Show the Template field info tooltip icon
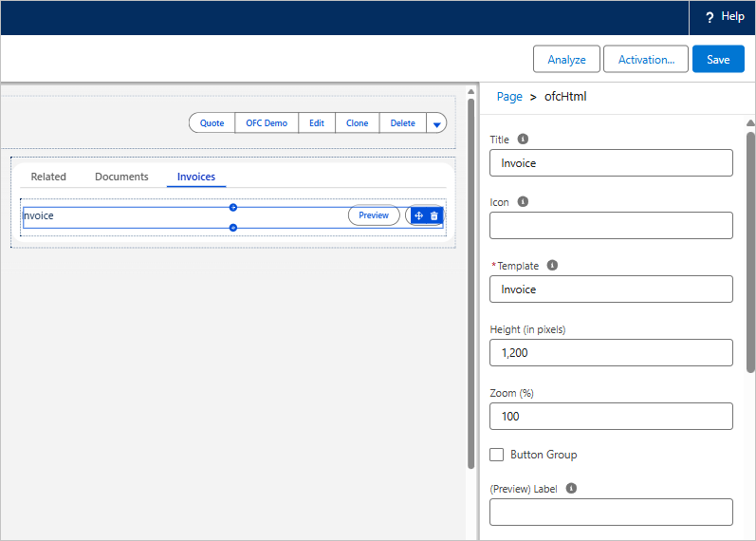Viewport: 756px width, 541px height. (552, 265)
